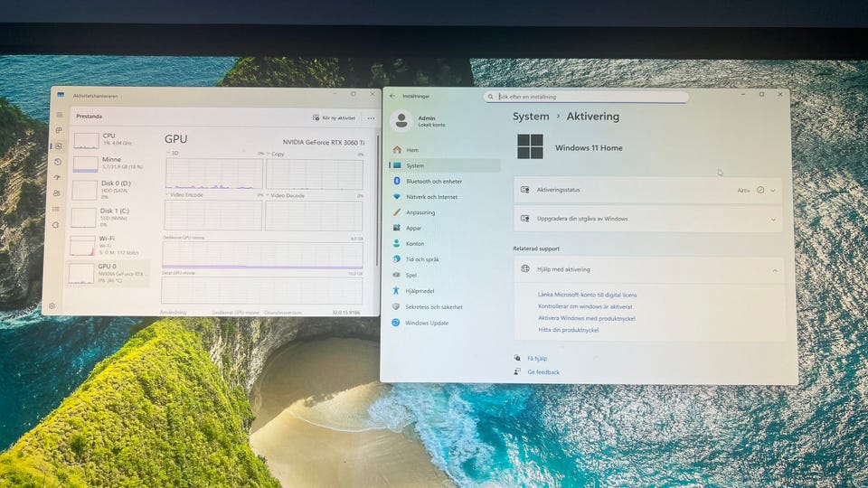This screenshot has width=868, height=488.
Task: Open 'Hitta din produktnyckel' link
Action: tap(569, 331)
